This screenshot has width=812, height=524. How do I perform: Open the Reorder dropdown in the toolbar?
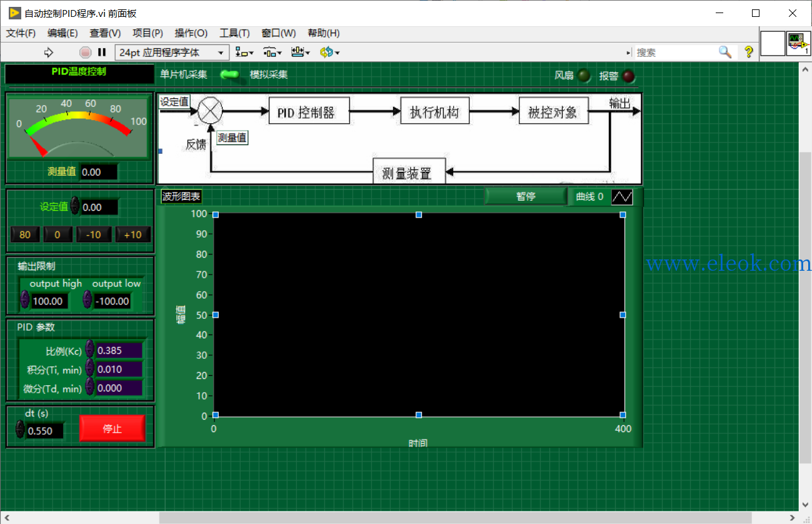pyautogui.click(x=329, y=53)
